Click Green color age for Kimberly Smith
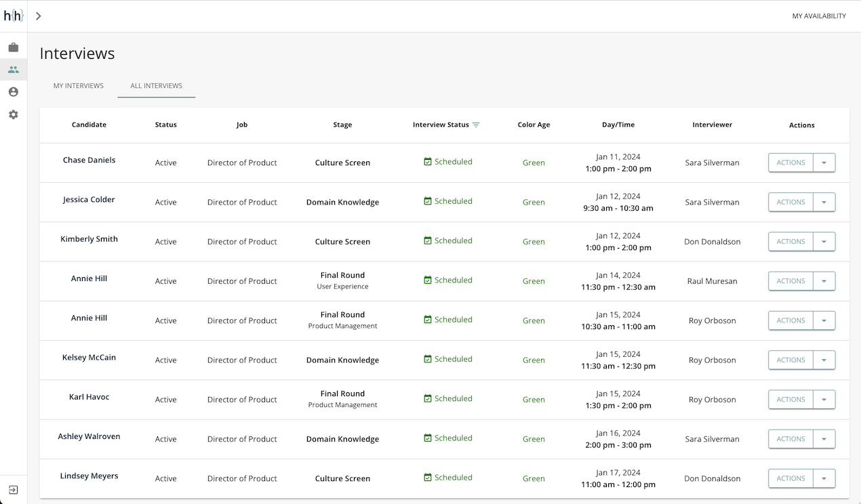 [x=534, y=241]
